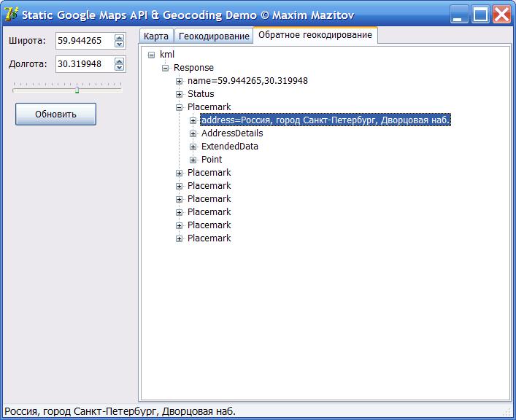Click the Долгота: label
Viewport: 516px width, 420px height.
click(x=28, y=64)
